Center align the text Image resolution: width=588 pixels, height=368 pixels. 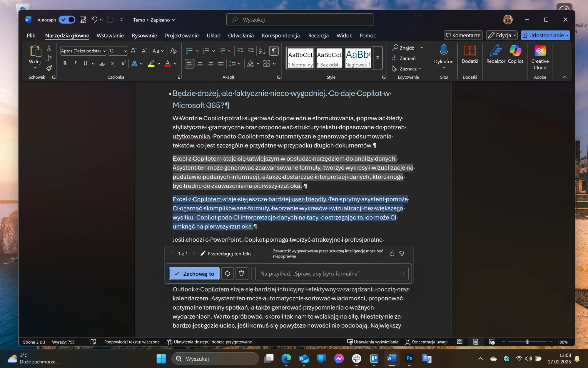tap(200, 64)
